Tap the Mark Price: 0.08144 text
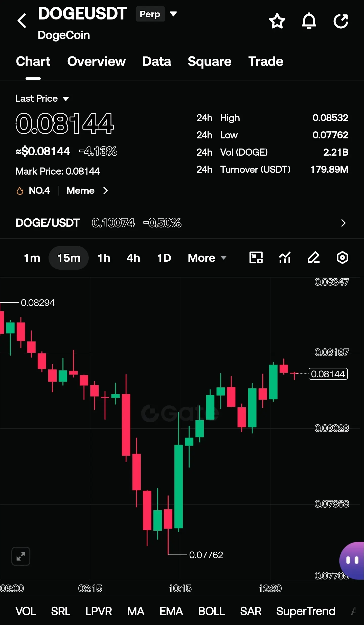This screenshot has width=364, height=625. pos(58,171)
